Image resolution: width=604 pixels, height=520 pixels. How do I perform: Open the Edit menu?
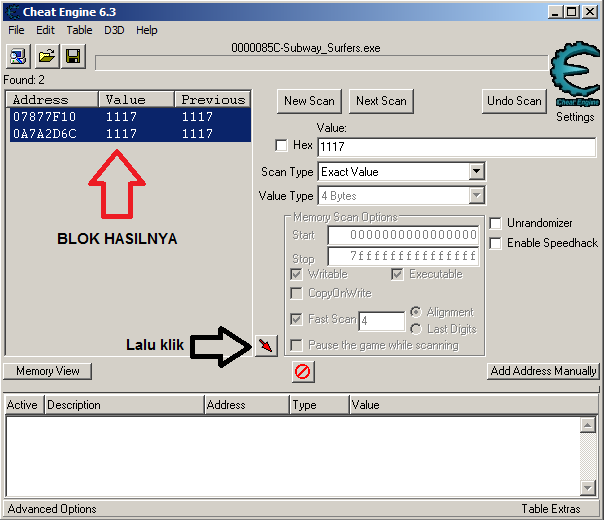(45, 30)
